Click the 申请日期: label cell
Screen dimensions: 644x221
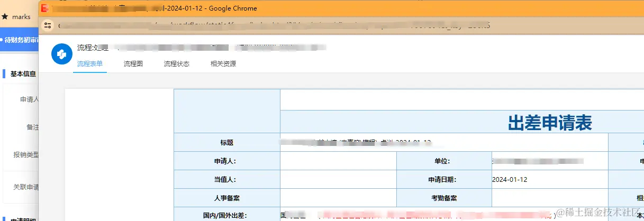(x=444, y=179)
